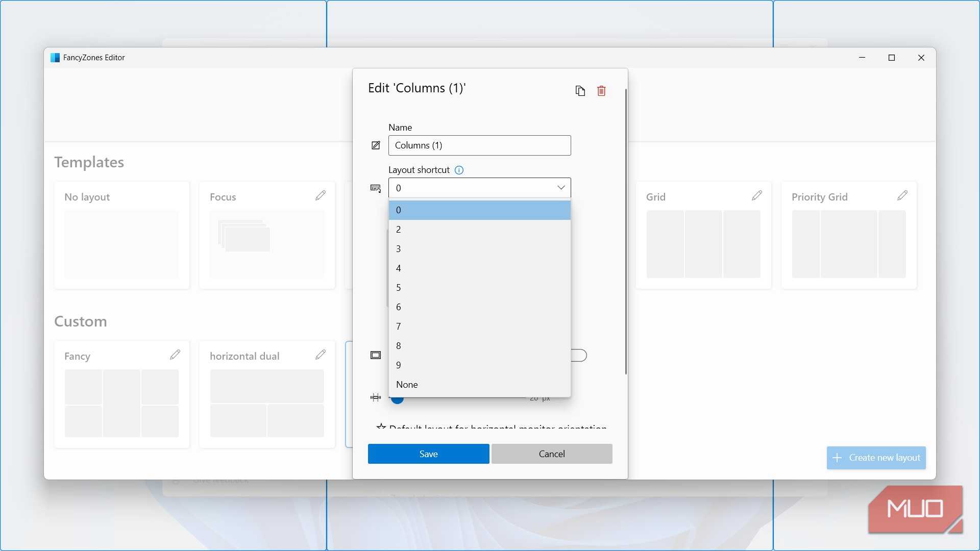Collapse the Layout shortcut combo box
980x551 pixels.
pos(561,188)
